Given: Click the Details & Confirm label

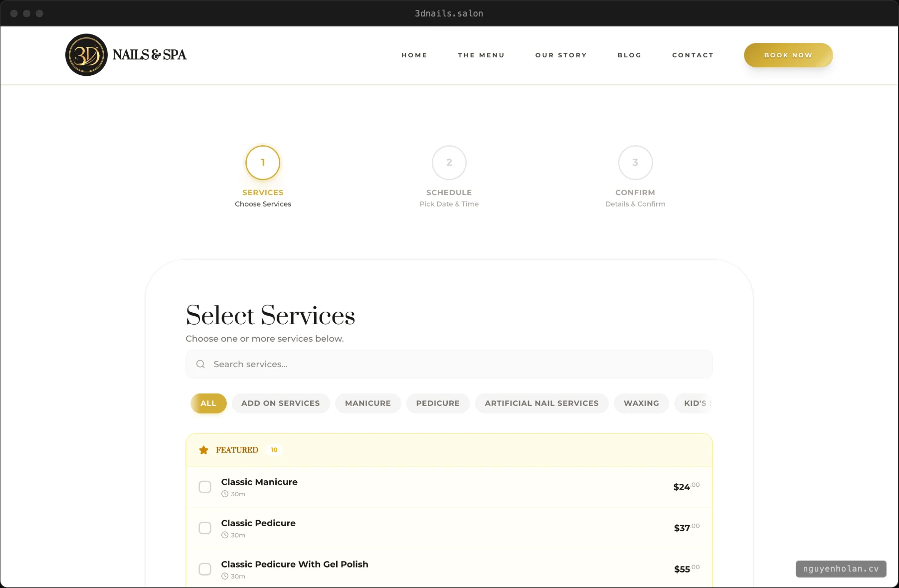Looking at the screenshot, I should tap(635, 204).
